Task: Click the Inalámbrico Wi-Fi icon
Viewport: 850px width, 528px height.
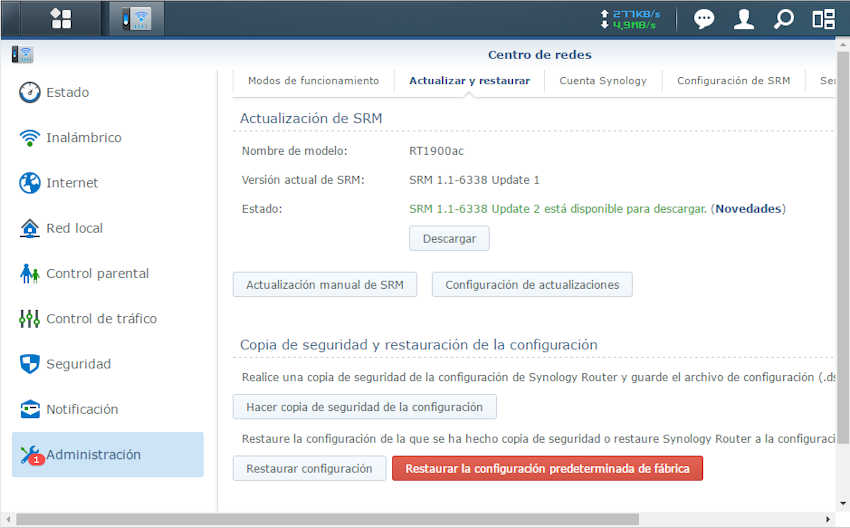Action: 29,138
